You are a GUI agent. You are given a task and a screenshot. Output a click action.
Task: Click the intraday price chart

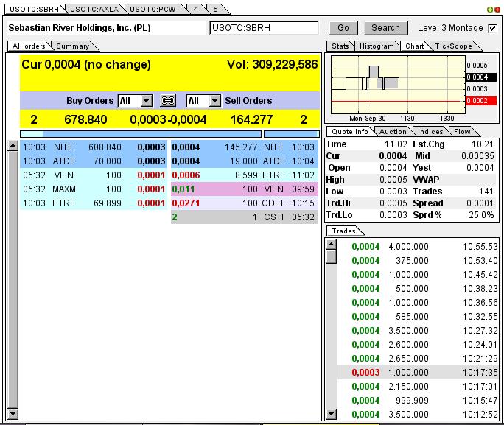(398, 85)
